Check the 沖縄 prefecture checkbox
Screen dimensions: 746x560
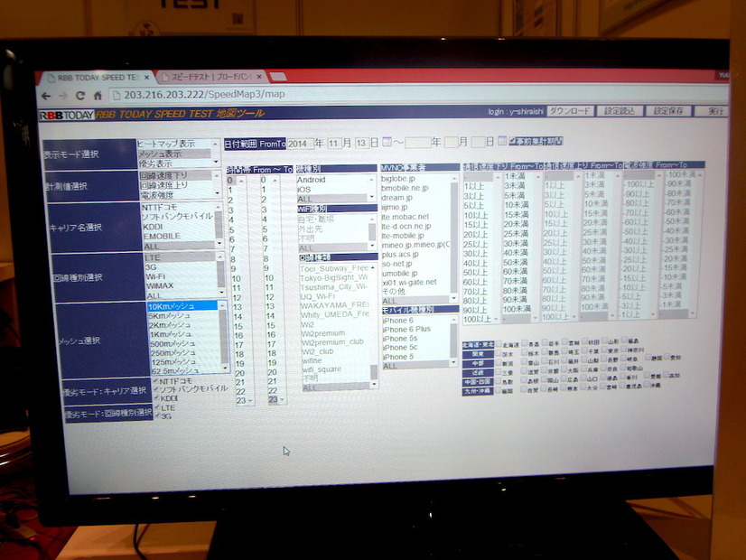(x=647, y=384)
